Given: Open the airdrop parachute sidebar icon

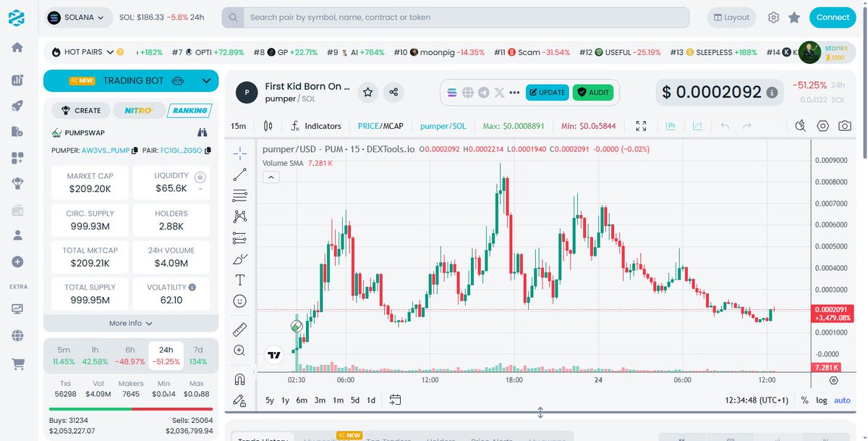Looking at the screenshot, I should point(17,184).
